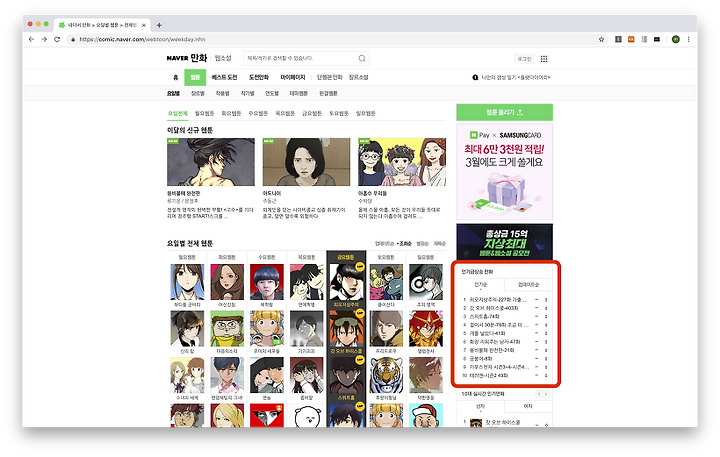Click the N Pay Samsung Card ad banner
This screenshot has width=720, height=457.
504,172
